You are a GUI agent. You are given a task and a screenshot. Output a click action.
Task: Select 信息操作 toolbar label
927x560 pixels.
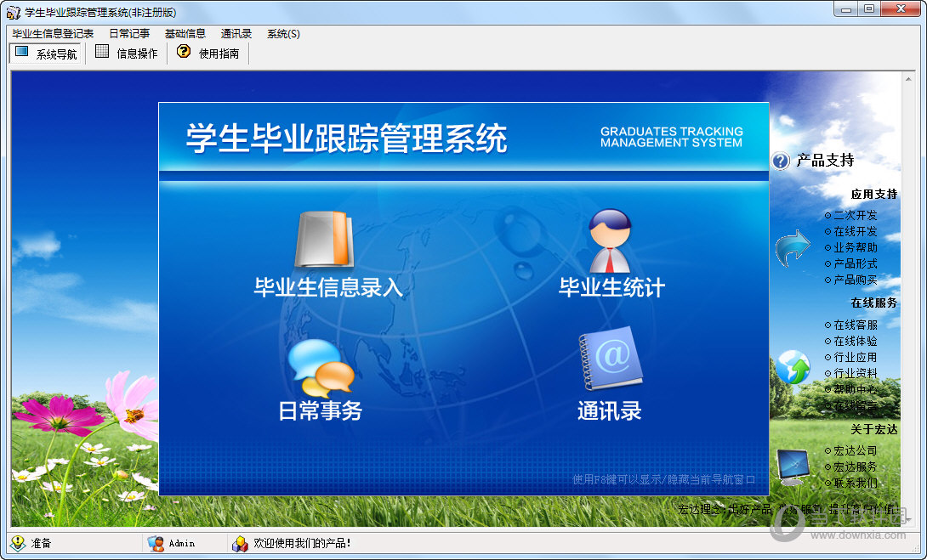[137, 54]
